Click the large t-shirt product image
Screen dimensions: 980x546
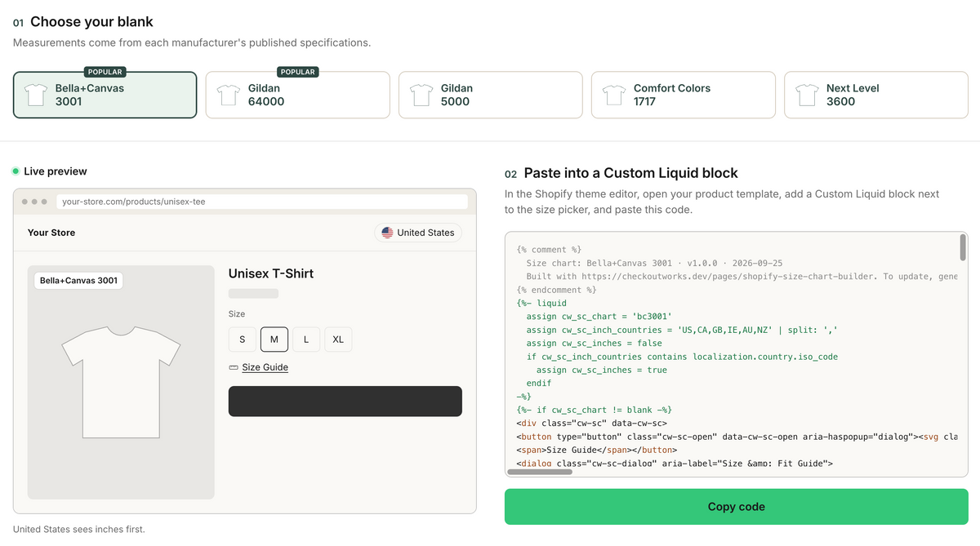pyautogui.click(x=121, y=382)
